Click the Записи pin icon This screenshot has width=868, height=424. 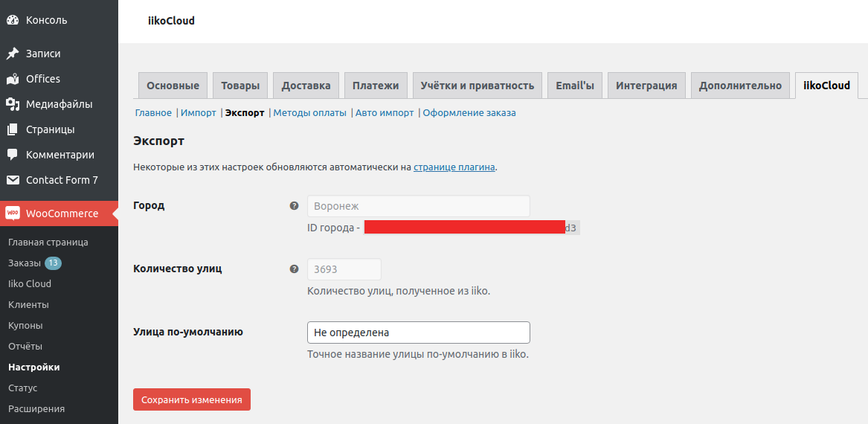point(13,54)
